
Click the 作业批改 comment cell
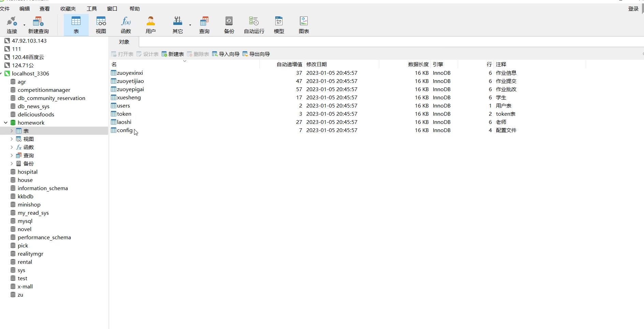tap(506, 89)
